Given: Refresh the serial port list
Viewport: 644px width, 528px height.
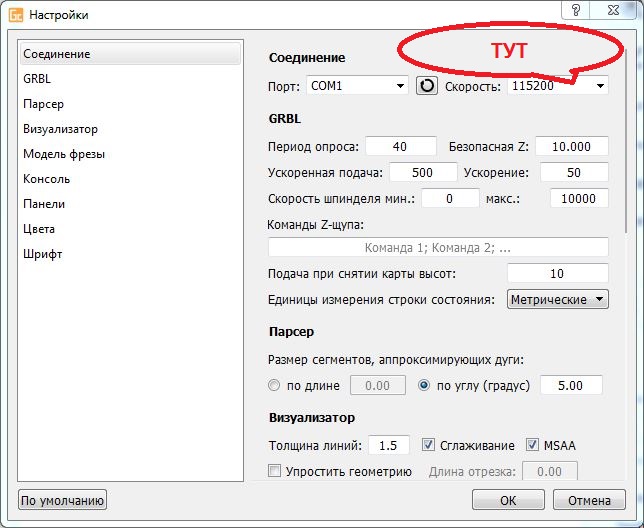Looking at the screenshot, I should coord(427,85).
